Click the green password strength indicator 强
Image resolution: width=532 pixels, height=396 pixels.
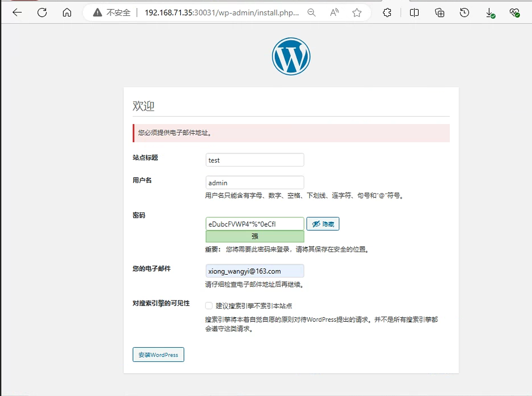255,236
